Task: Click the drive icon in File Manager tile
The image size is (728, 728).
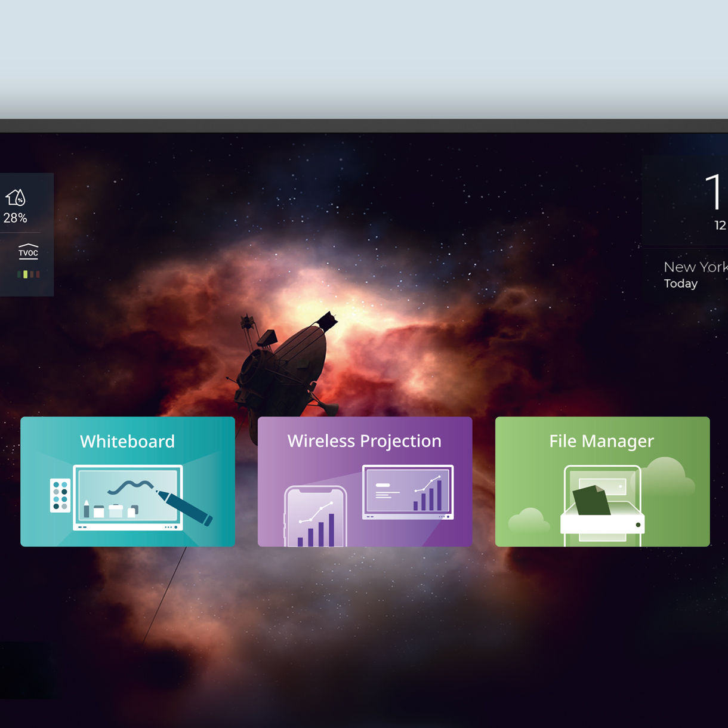Action: coord(603,524)
